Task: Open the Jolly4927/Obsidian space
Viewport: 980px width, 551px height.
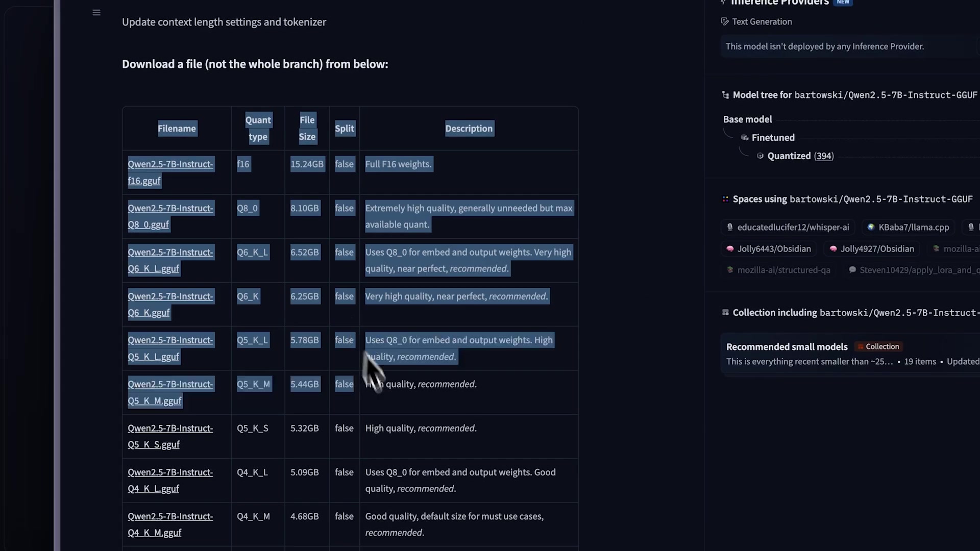Action: pyautogui.click(x=872, y=249)
